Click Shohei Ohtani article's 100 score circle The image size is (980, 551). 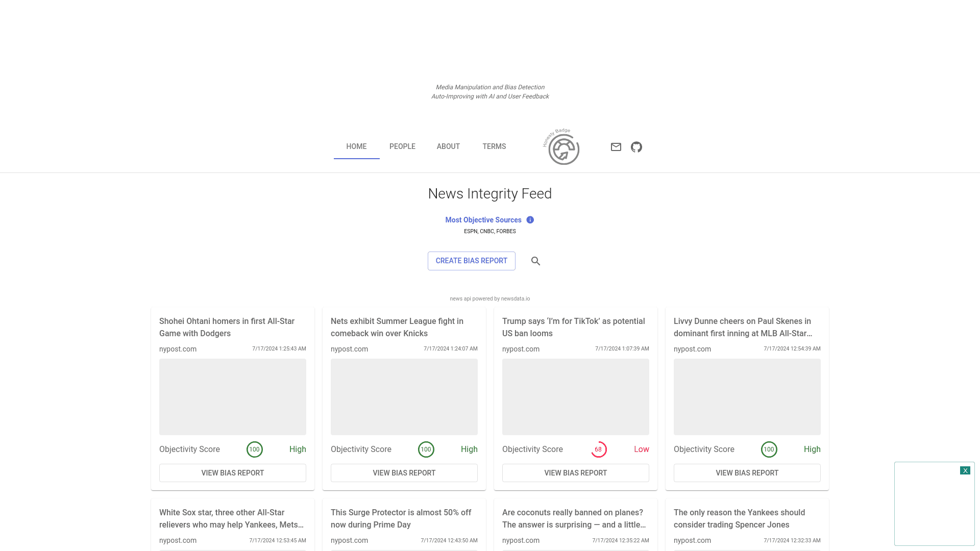[x=254, y=449]
